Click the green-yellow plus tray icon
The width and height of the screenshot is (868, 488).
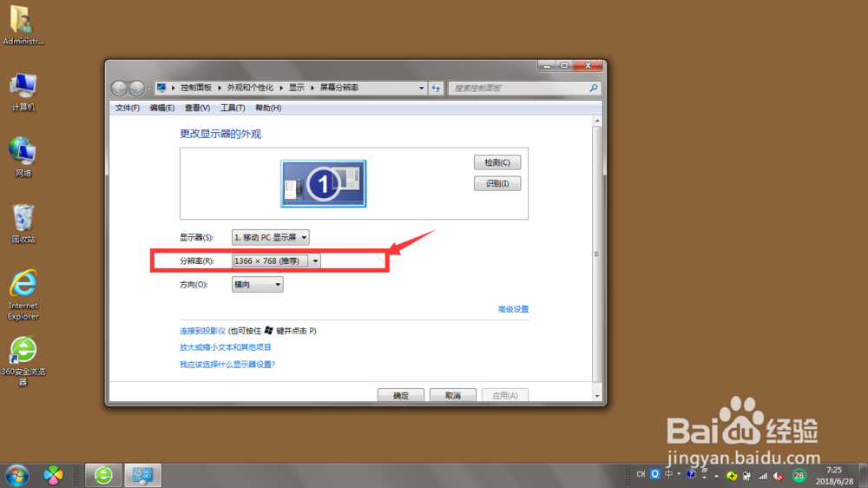click(732, 476)
